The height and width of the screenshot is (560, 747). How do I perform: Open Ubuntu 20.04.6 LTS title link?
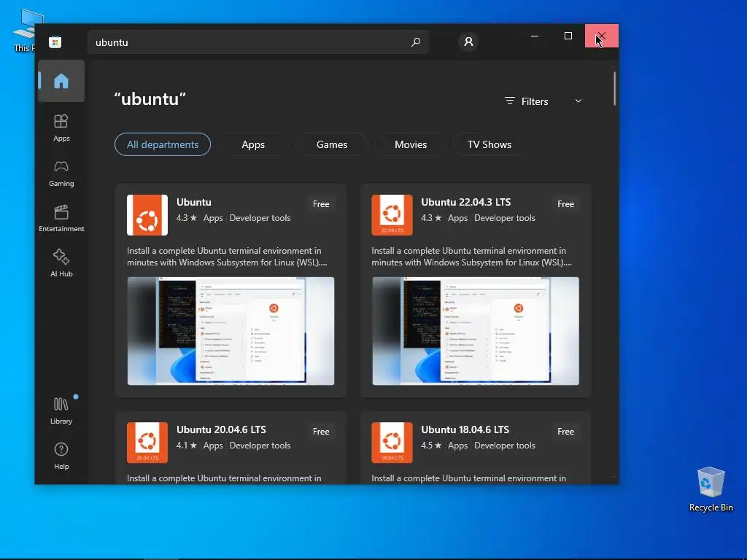tap(221, 429)
